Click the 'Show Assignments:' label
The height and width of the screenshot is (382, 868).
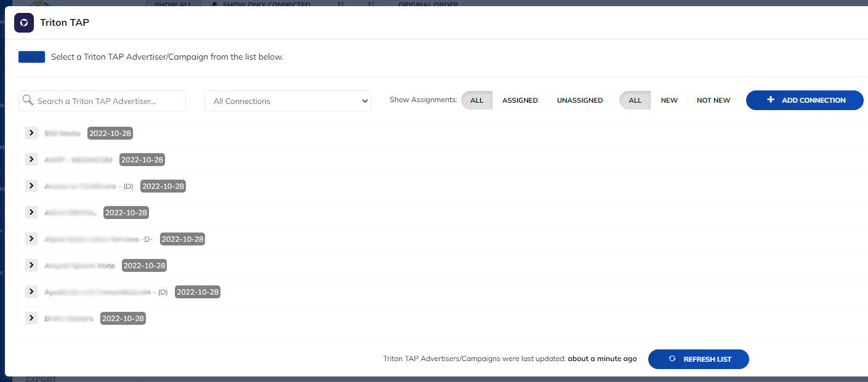(x=424, y=100)
